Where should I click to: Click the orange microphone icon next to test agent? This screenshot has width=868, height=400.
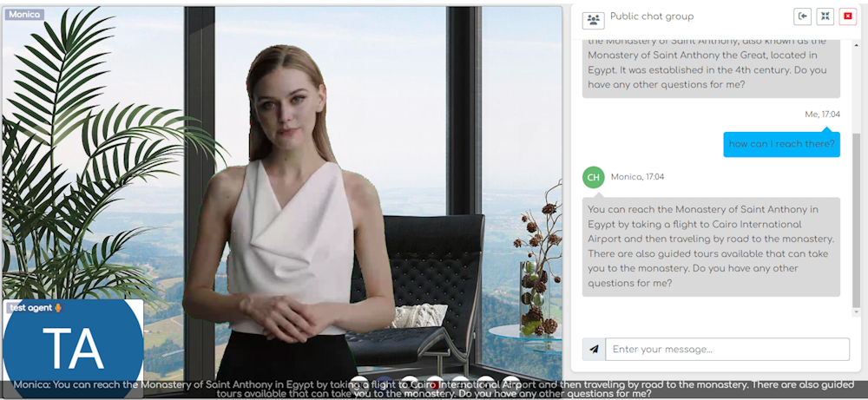[57, 308]
